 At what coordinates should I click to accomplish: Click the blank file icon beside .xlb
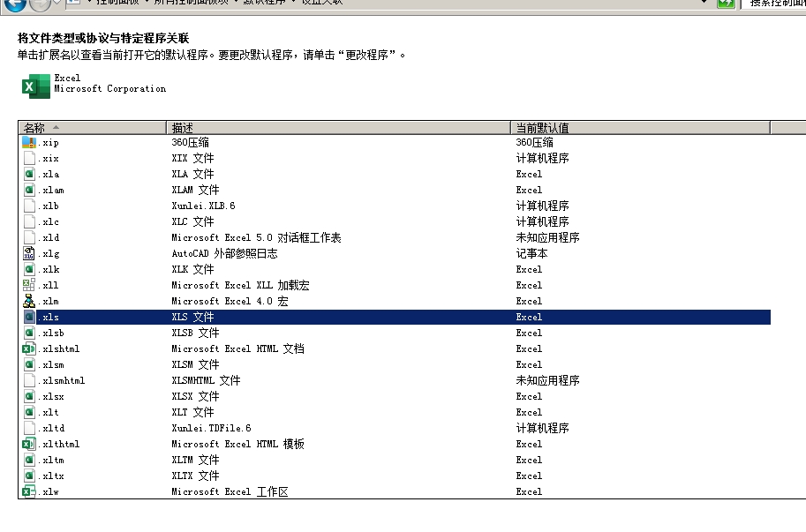pyautogui.click(x=29, y=206)
